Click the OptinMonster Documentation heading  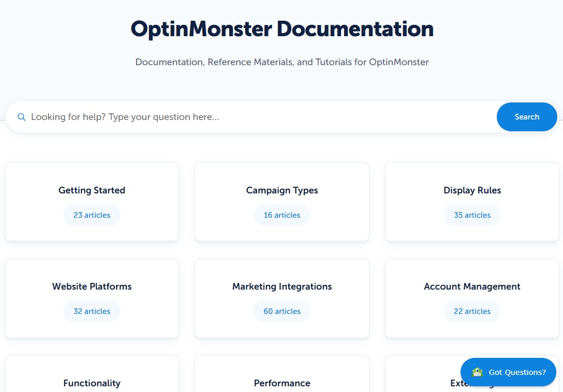(x=282, y=29)
